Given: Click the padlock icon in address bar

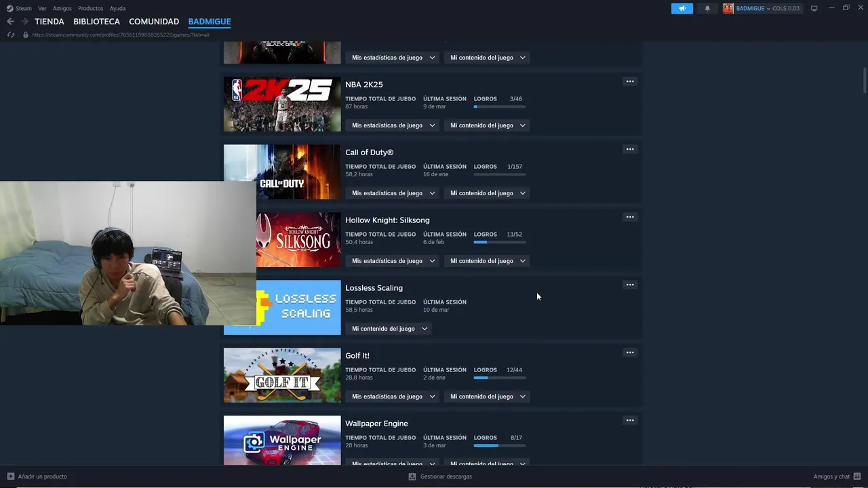Looking at the screenshot, I should tap(26, 35).
